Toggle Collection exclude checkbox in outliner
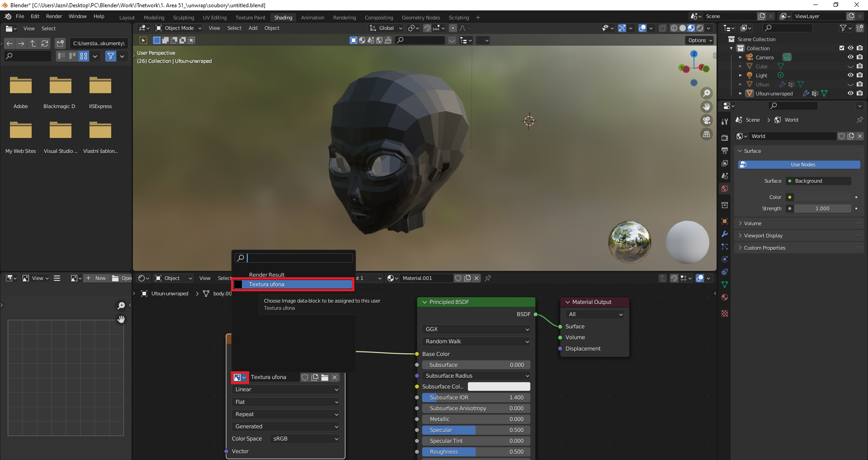The image size is (868, 460). point(841,48)
